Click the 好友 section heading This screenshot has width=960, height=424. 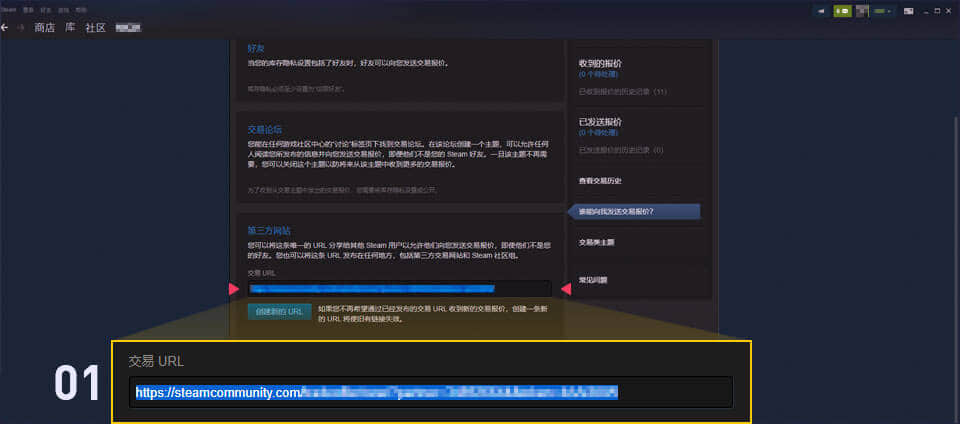click(256, 48)
